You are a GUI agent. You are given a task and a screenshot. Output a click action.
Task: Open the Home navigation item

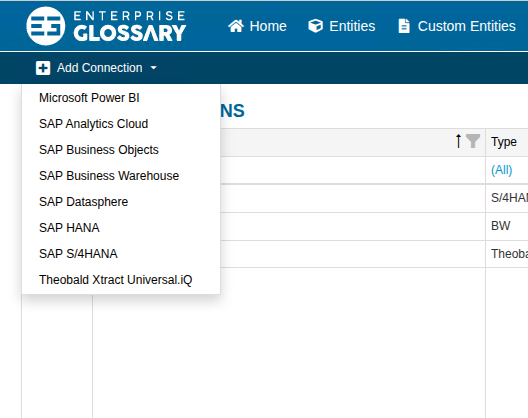257,26
